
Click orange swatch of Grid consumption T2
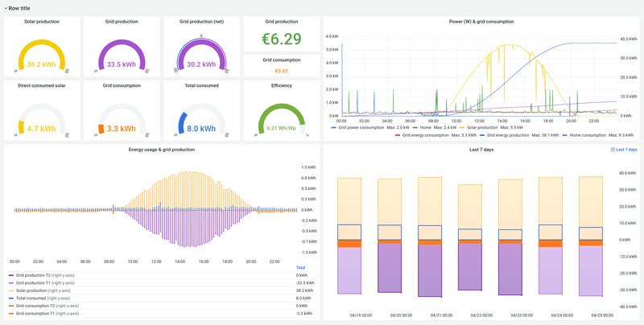11,306
